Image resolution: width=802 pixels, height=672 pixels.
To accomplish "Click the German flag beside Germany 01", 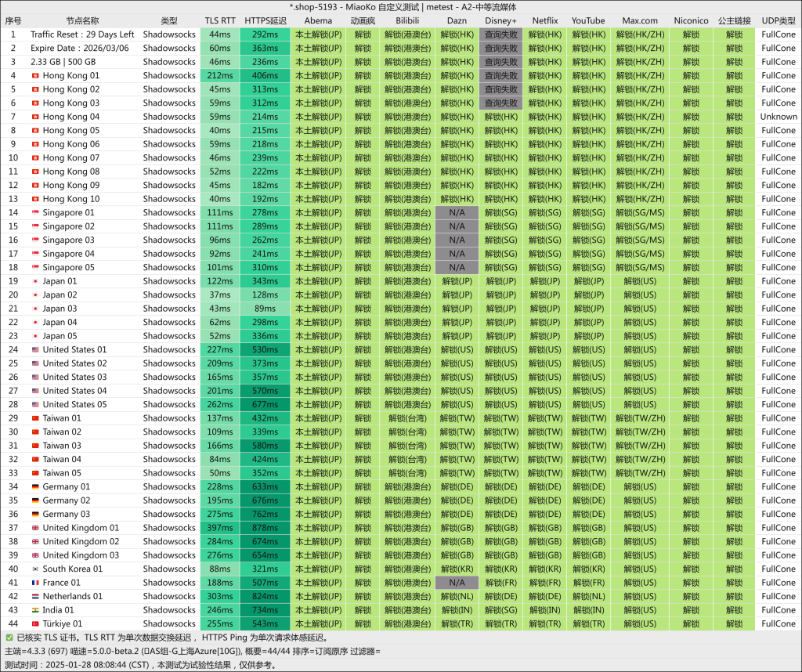I will tap(35, 487).
